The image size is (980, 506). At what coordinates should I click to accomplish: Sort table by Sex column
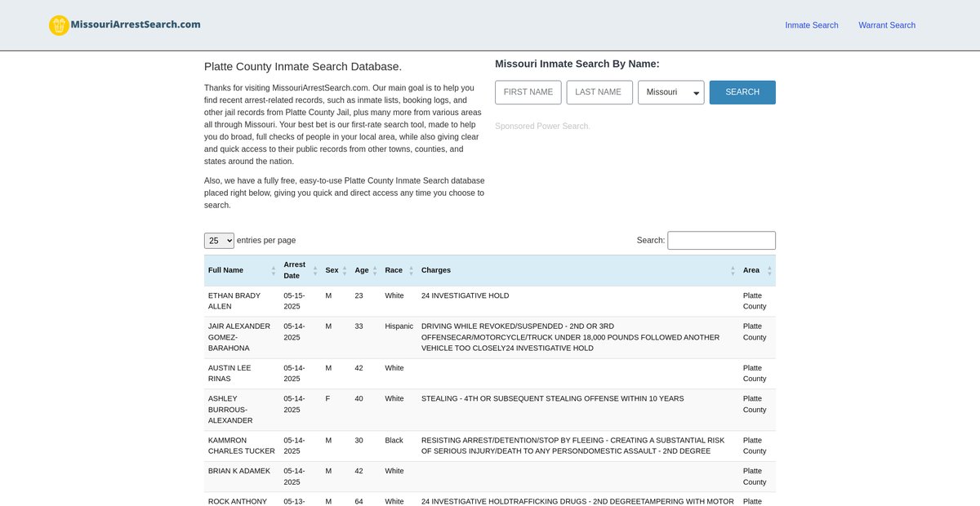[x=332, y=270]
